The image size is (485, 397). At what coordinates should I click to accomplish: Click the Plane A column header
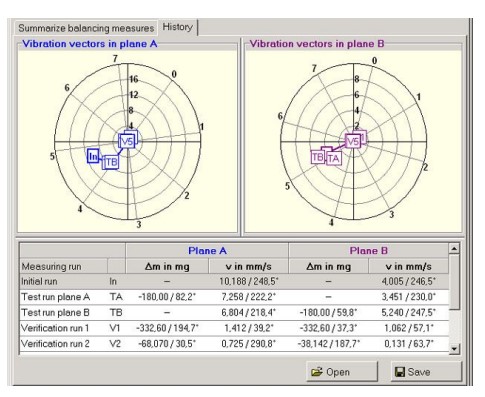coord(207,251)
